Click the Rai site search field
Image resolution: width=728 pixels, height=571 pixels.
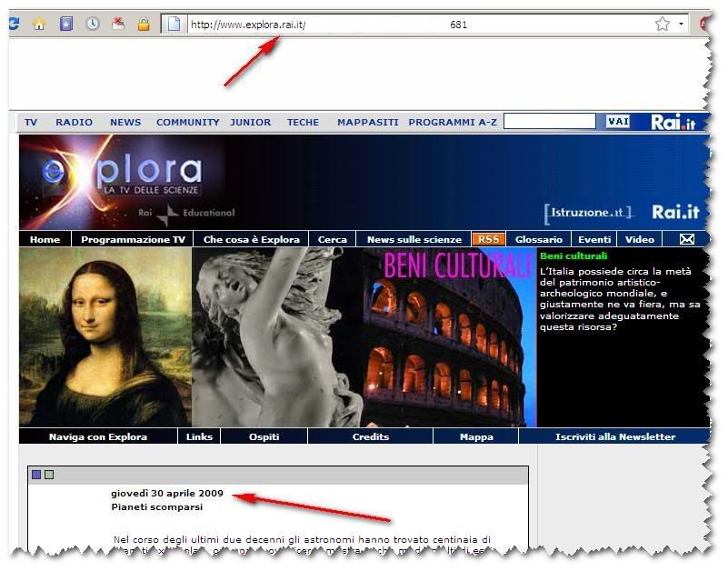tap(549, 122)
